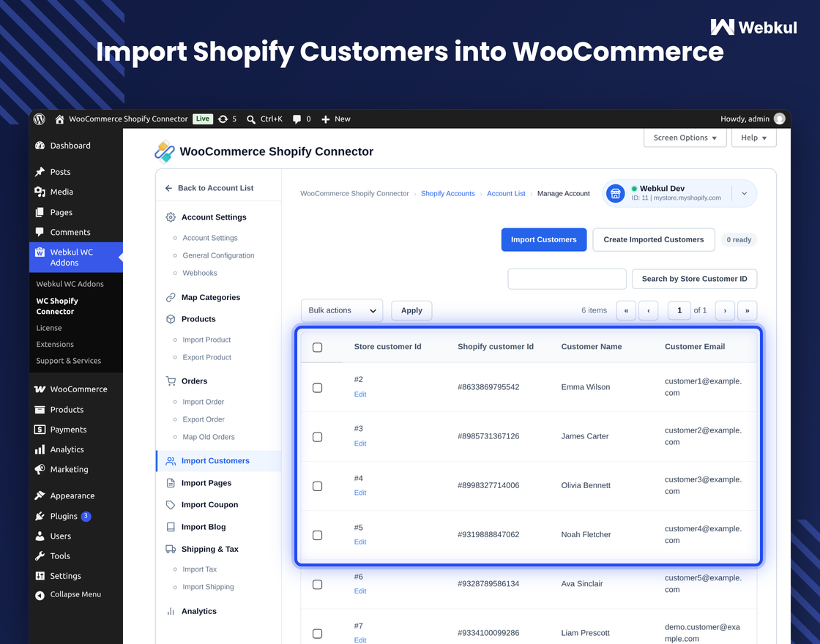Open the Analytics bar chart icon in WordPress sidebar
This screenshot has height=644, width=820.
coord(40,449)
